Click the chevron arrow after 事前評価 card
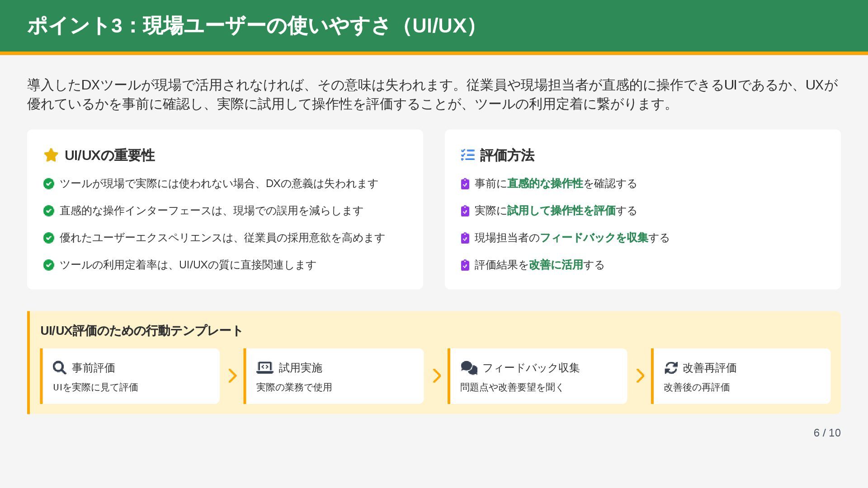Image resolution: width=868 pixels, height=488 pixels. click(232, 376)
